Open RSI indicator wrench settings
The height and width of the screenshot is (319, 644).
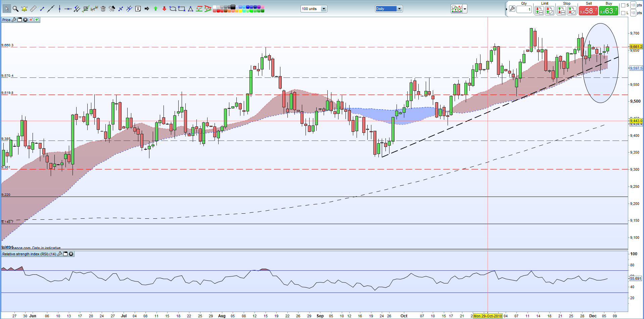pos(59,254)
